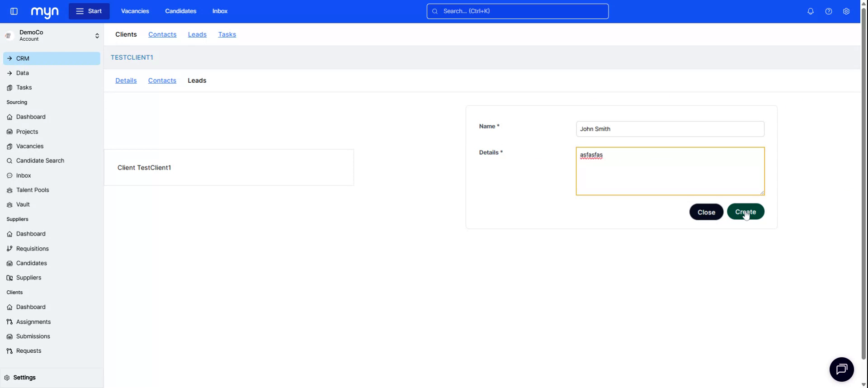This screenshot has height=388, width=868.
Task: Open Candidate Search in the sidebar
Action: pyautogui.click(x=40, y=161)
